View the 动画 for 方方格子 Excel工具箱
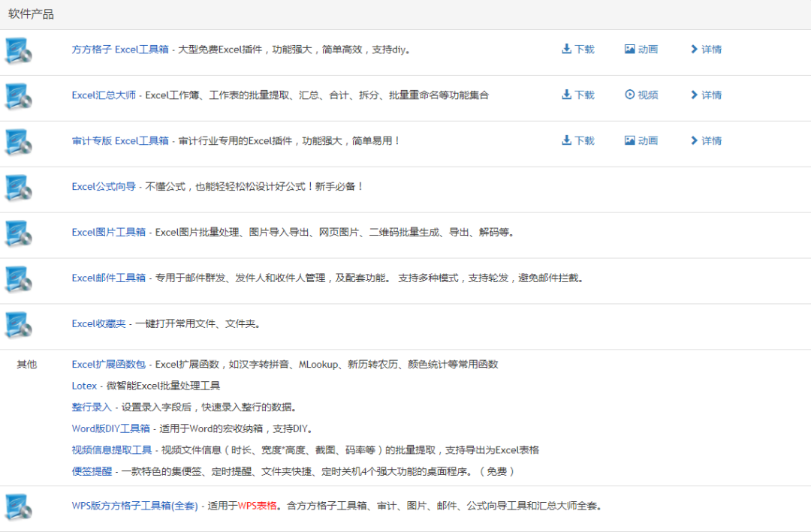This screenshot has width=811, height=532. (641, 50)
